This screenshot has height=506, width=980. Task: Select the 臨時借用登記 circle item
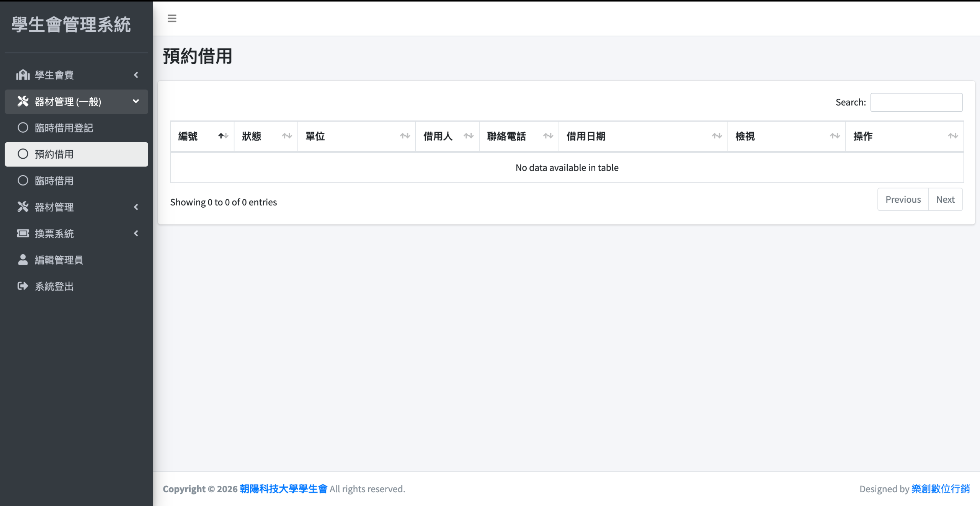(23, 128)
